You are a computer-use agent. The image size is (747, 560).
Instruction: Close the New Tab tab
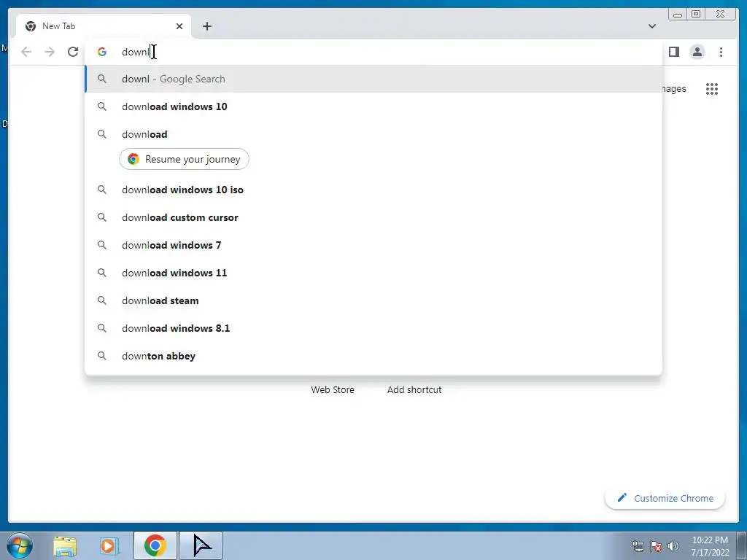click(179, 26)
